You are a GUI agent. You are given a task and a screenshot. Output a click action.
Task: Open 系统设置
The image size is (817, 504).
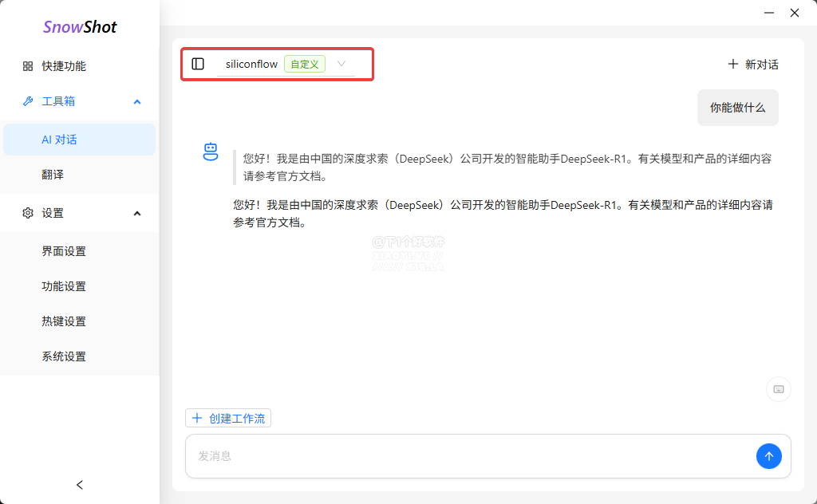(80, 356)
